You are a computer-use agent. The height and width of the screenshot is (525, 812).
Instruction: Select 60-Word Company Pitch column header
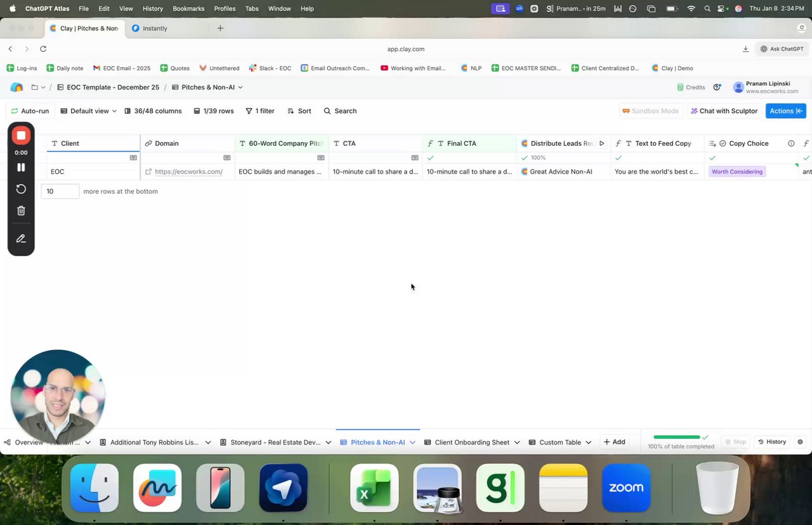point(282,143)
